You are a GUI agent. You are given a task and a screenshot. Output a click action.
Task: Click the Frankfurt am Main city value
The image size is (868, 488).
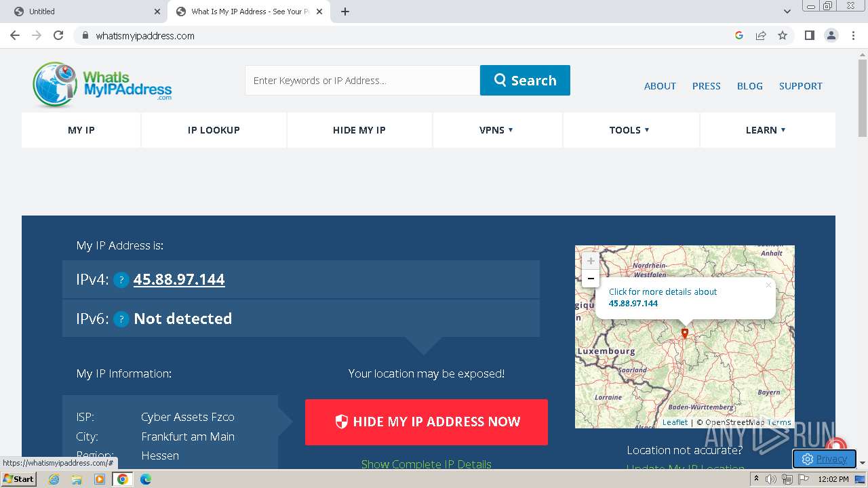pyautogui.click(x=188, y=436)
